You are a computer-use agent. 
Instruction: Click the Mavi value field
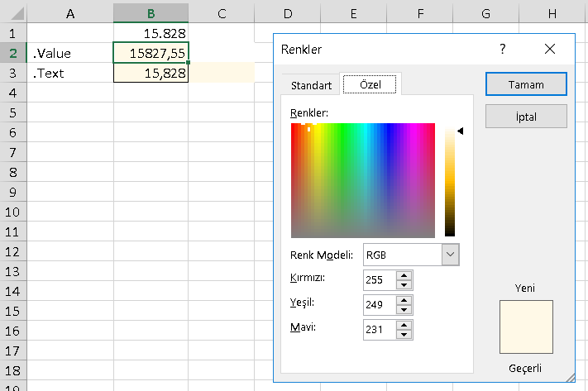(380, 330)
